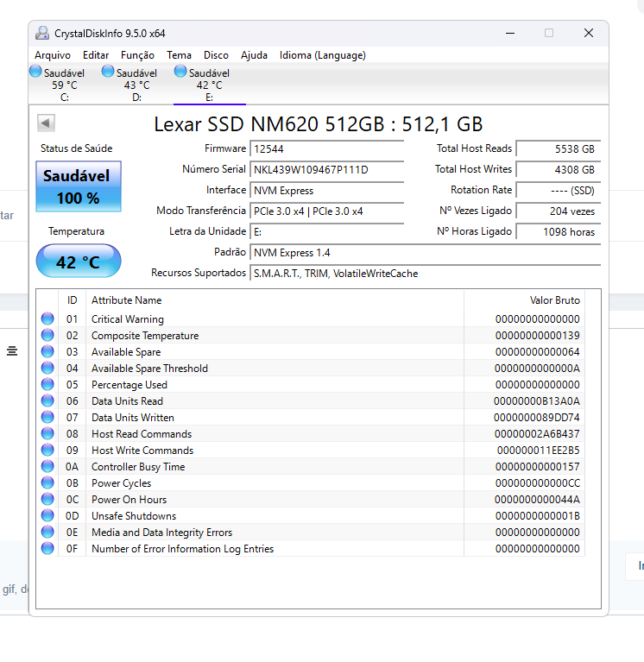Image resolution: width=644 pixels, height=662 pixels.
Task: Click raw value 000000089DD74
Action: [537, 418]
